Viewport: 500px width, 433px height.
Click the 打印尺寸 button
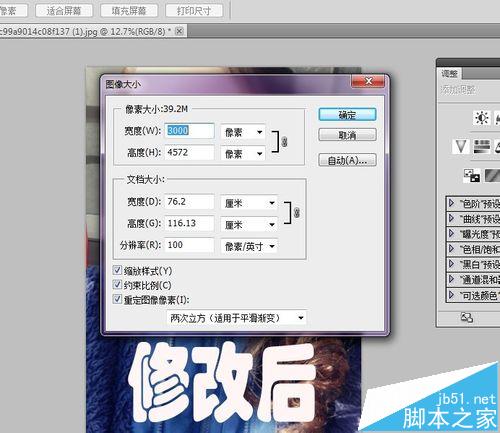click(194, 11)
